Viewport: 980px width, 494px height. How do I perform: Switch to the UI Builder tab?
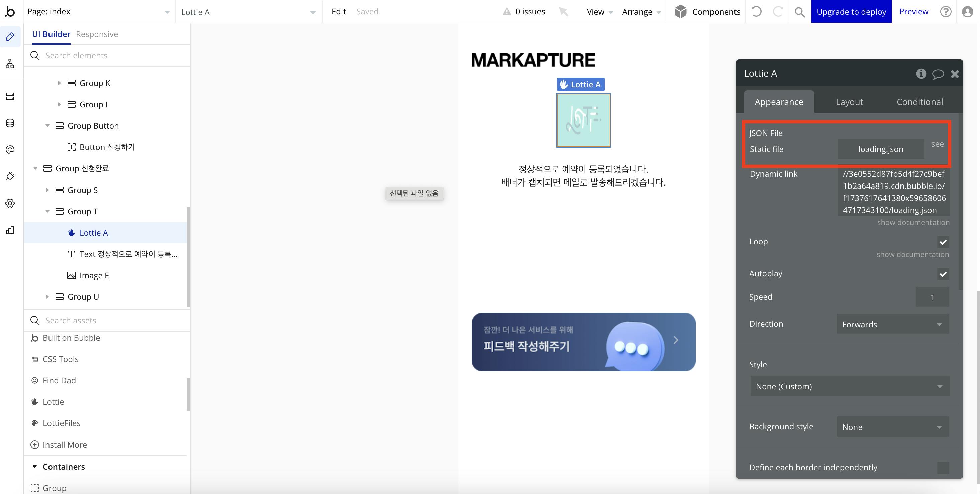click(x=51, y=34)
